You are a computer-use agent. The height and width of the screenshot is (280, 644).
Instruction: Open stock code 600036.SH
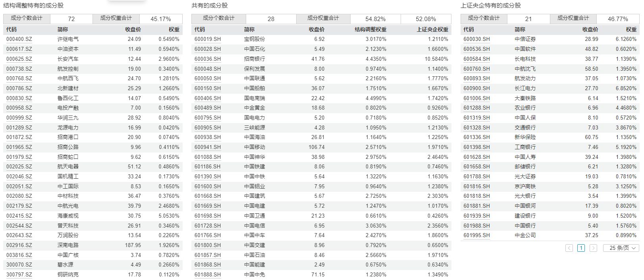pos(208,59)
